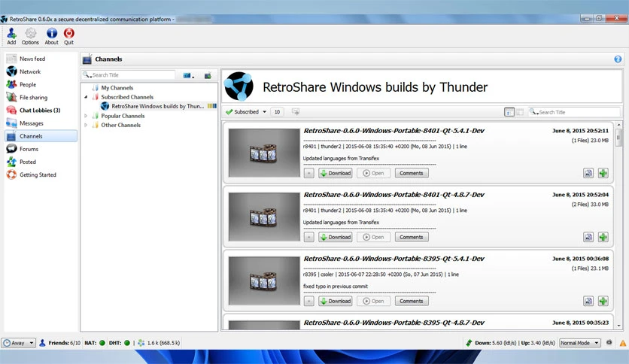The height and width of the screenshot is (364, 629).
Task: Expand the Other Channels tree node
Action: click(86, 125)
